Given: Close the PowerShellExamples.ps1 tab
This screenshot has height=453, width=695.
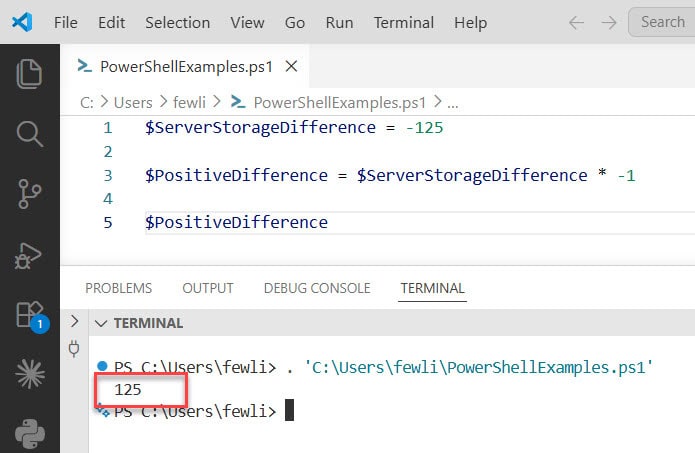Looking at the screenshot, I should pos(291,66).
